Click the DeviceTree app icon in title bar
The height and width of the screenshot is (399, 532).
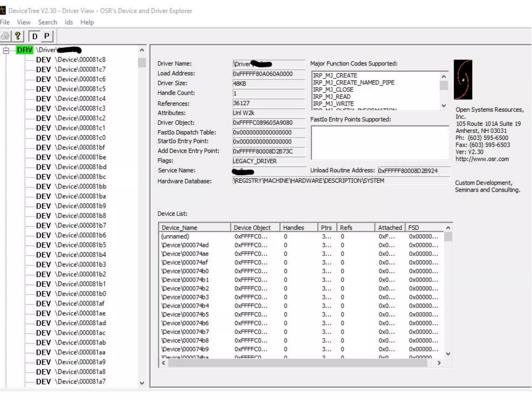point(3,11)
